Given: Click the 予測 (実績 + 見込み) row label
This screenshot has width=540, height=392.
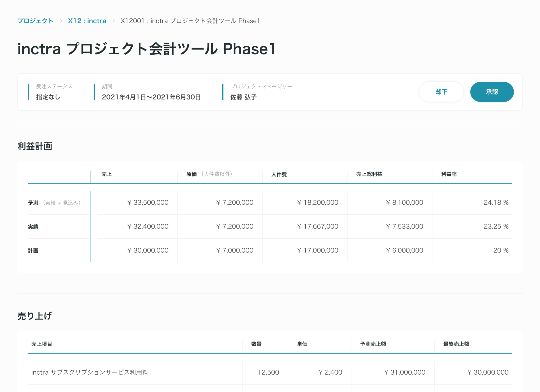Looking at the screenshot, I should 54,203.
